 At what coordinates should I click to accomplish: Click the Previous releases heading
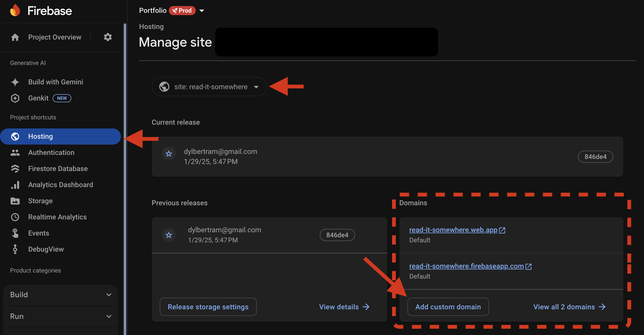click(179, 203)
